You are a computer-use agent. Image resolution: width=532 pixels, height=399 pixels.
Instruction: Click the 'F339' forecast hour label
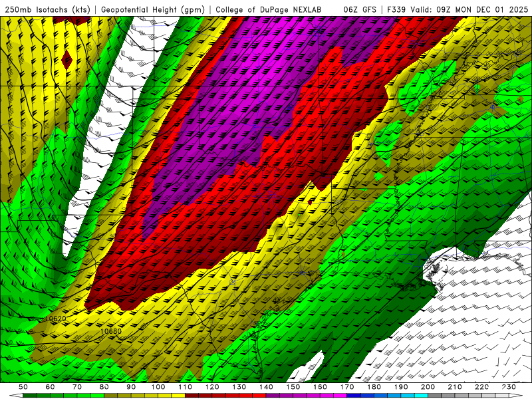[396, 10]
